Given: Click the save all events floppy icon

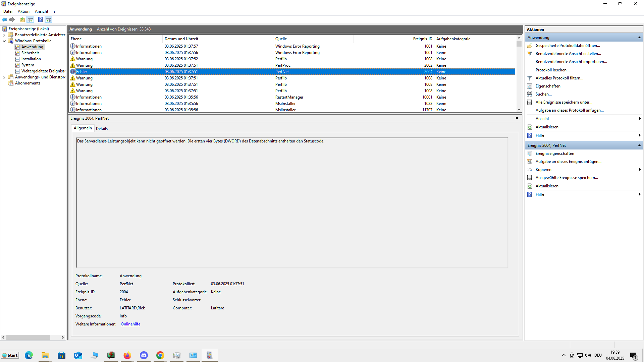Looking at the screenshot, I should (530, 102).
